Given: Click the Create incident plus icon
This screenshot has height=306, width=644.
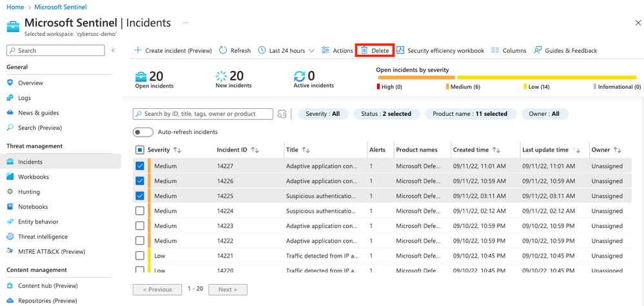Looking at the screenshot, I should [x=138, y=50].
